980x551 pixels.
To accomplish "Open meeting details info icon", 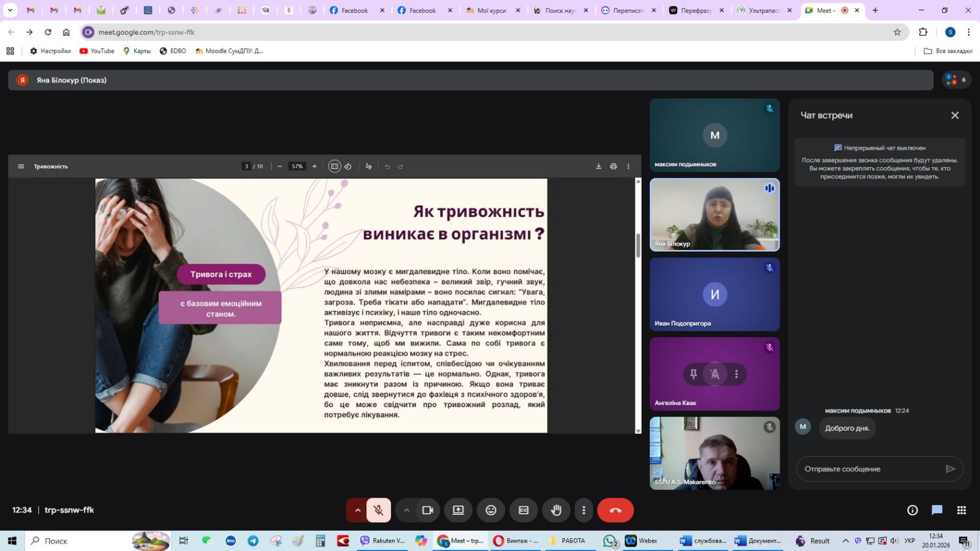I will (912, 510).
